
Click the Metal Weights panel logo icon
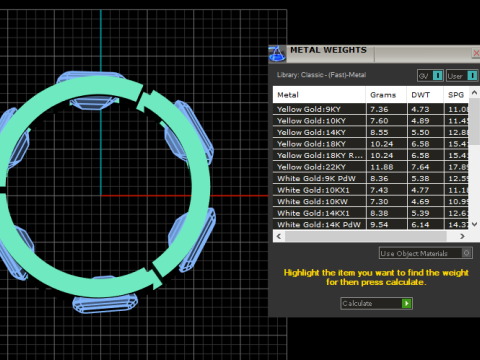click(x=277, y=54)
